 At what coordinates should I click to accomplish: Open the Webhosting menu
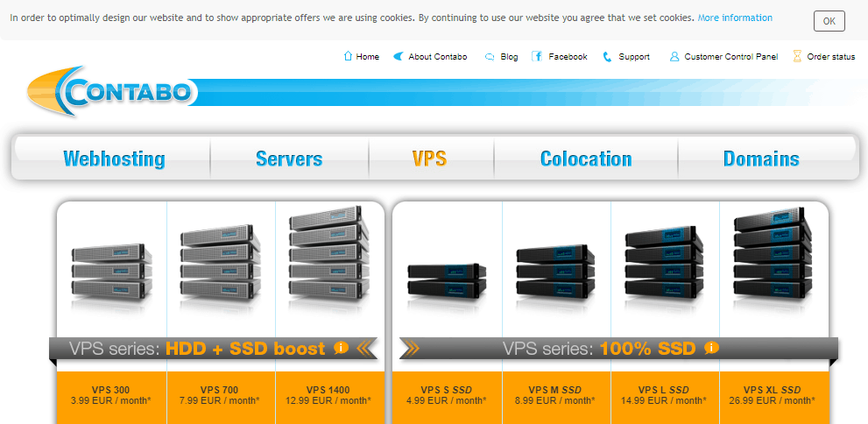[114, 159]
